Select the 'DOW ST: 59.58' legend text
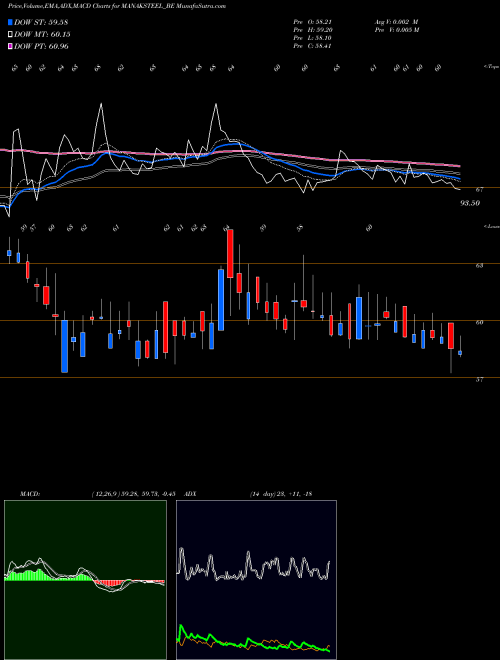This screenshot has height=660, width=500. (41, 22)
